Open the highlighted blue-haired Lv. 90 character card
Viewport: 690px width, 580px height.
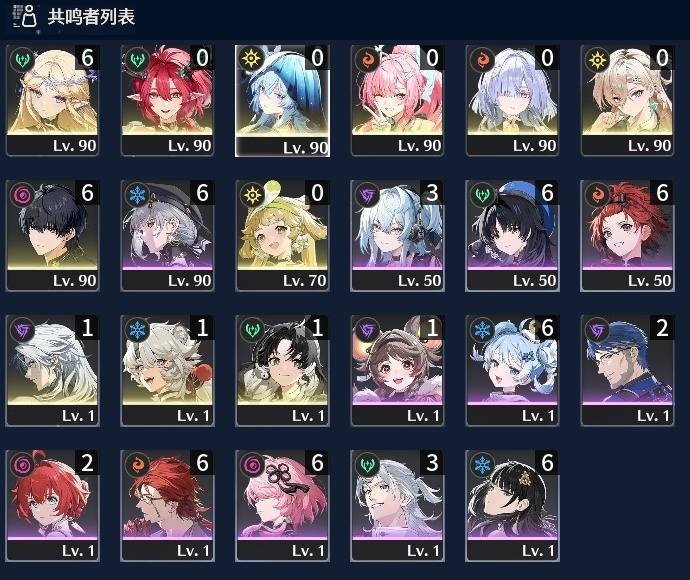coord(282,101)
